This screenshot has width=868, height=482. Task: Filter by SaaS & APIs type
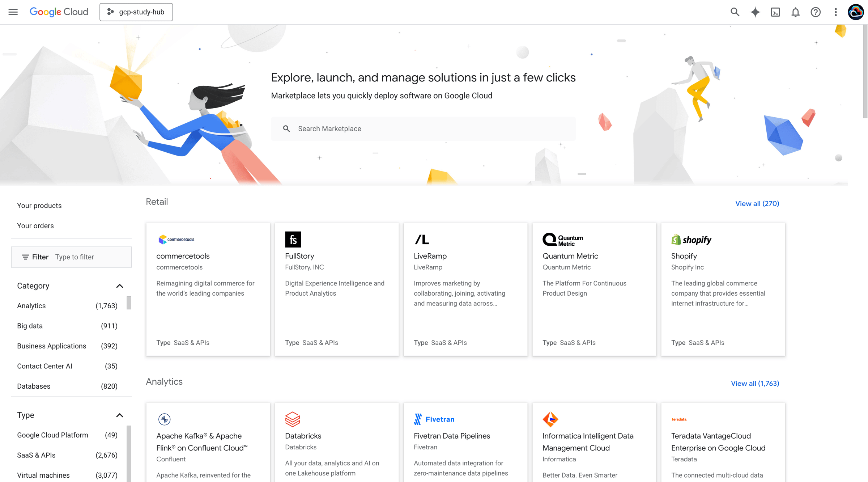67,455
